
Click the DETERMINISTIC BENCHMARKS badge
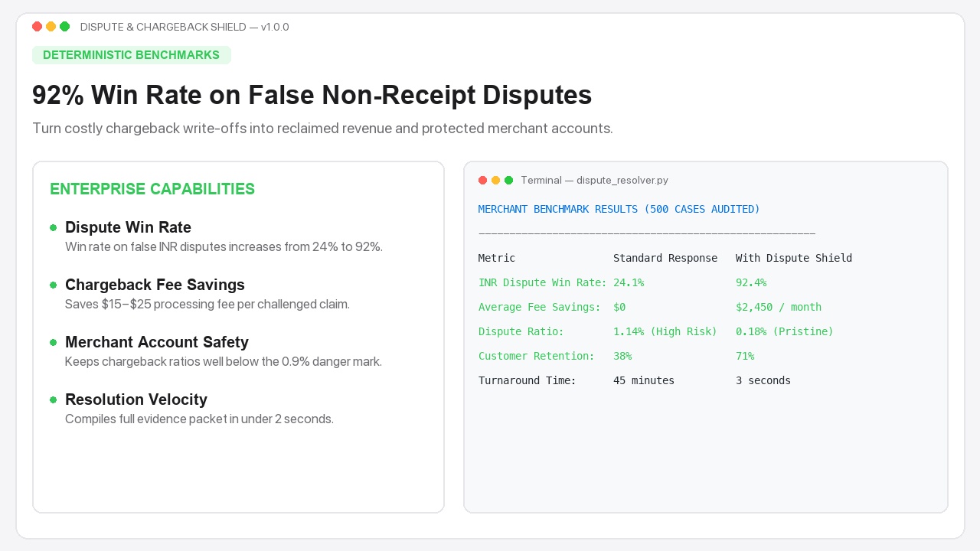click(132, 55)
